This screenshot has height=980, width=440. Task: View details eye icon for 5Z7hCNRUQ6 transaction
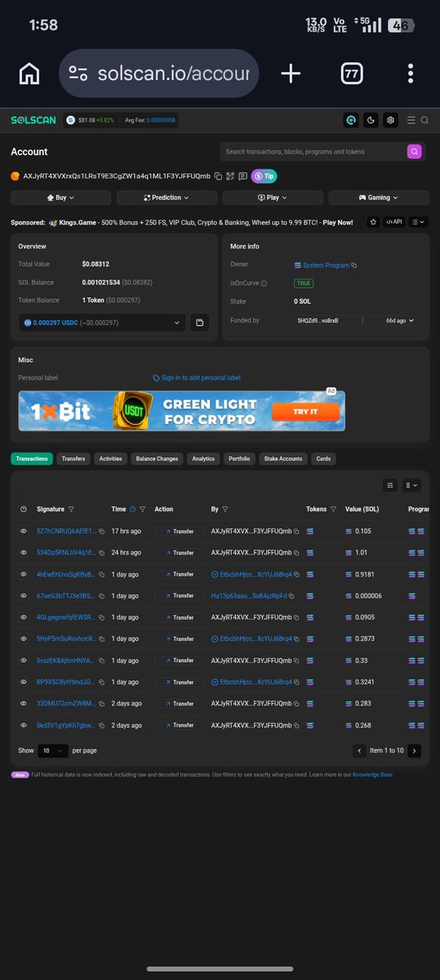click(24, 531)
